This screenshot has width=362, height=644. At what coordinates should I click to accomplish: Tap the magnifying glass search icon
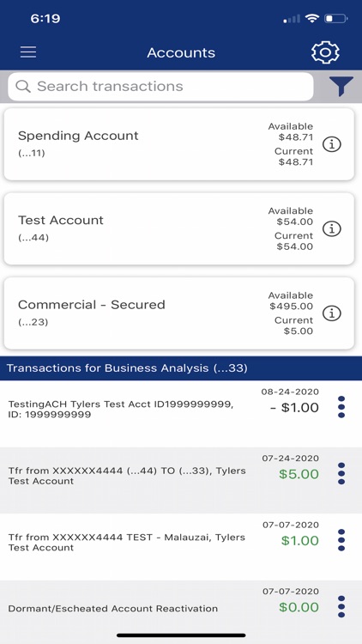coord(23,86)
